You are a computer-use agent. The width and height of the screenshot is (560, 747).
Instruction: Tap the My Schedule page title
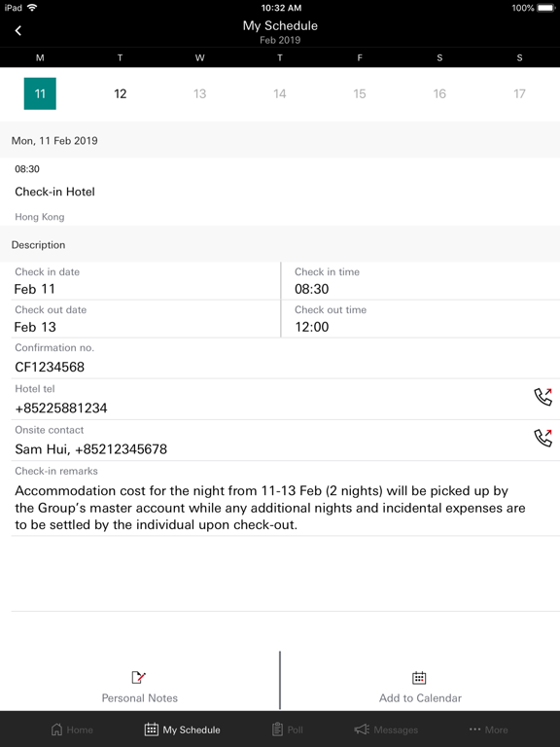point(280,25)
